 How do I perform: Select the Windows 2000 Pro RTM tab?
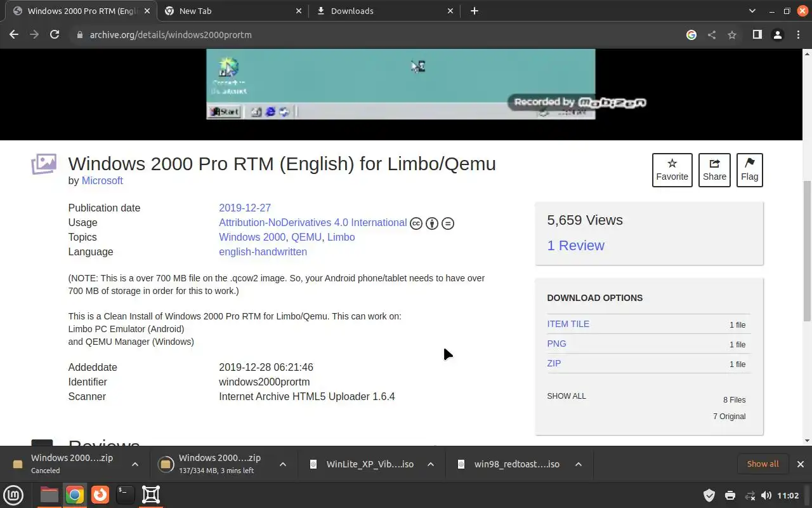point(81,11)
